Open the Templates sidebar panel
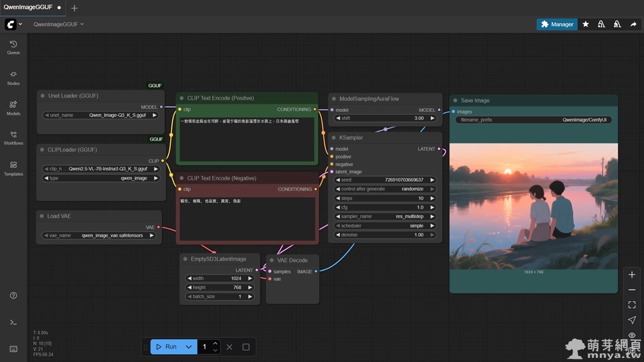The height and width of the screenshot is (362, 644). (x=14, y=168)
